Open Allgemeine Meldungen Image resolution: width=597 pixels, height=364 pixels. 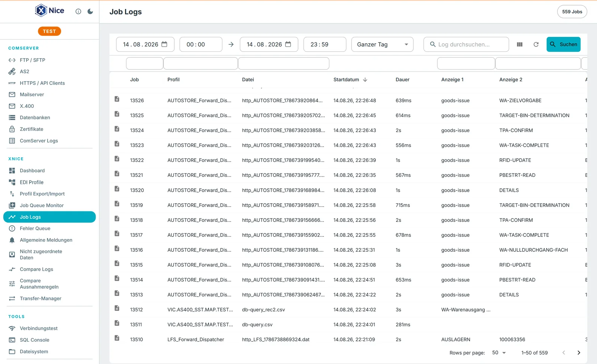tap(49, 240)
